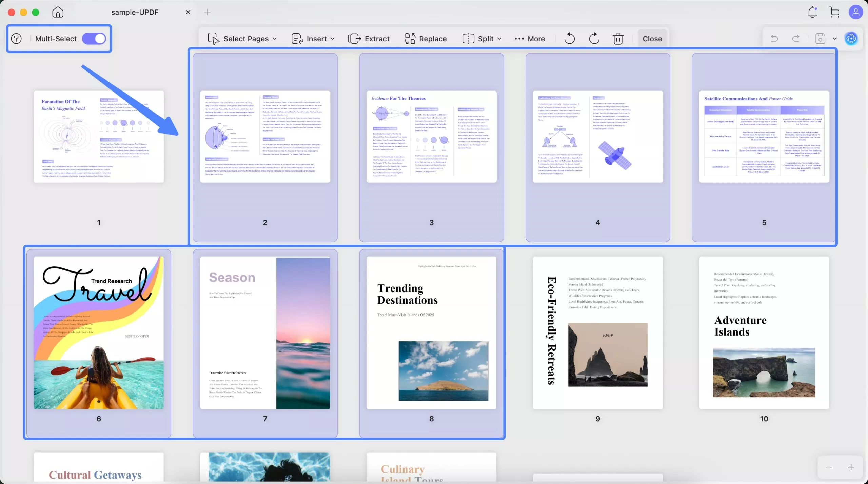This screenshot has width=868, height=484.
Task: Open the UPDF AI assistant icon
Action: pos(851,38)
